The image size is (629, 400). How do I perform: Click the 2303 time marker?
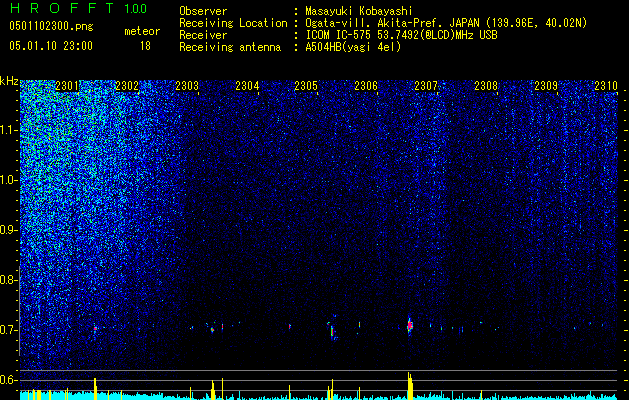coord(187,86)
